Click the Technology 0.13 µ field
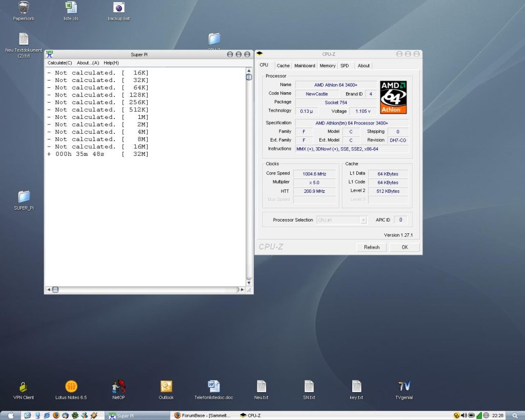Screen dimensions: 525x420 pos(307,111)
